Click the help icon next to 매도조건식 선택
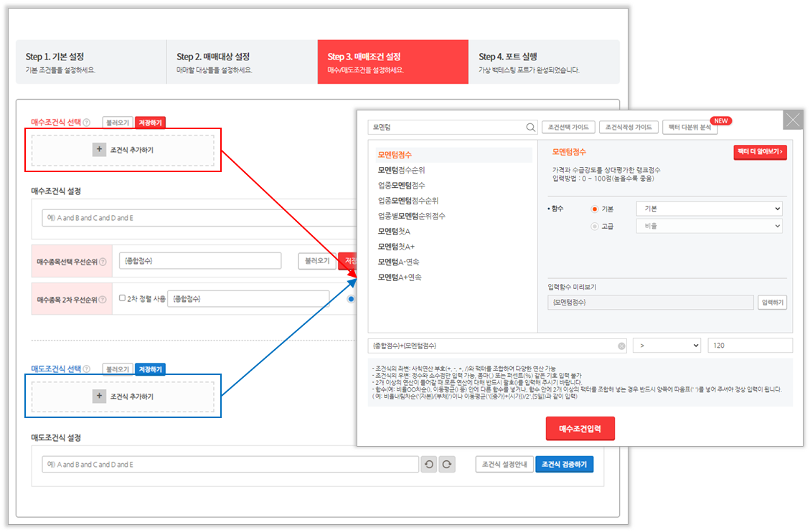 point(87,369)
